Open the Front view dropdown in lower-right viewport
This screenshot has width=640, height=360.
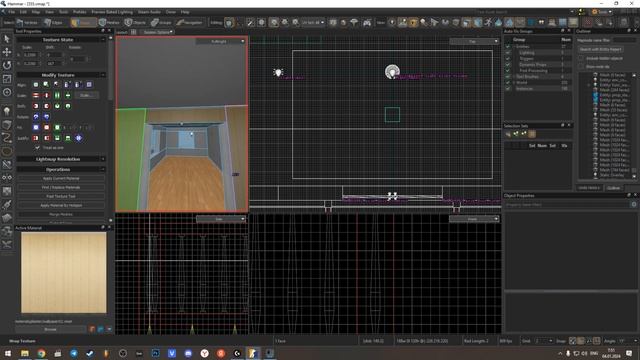474,219
